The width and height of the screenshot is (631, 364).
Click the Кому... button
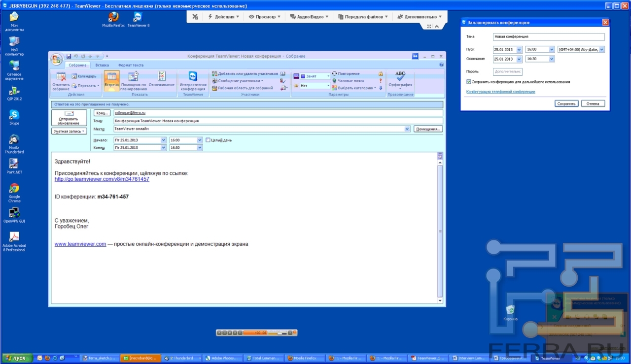pyautogui.click(x=102, y=113)
